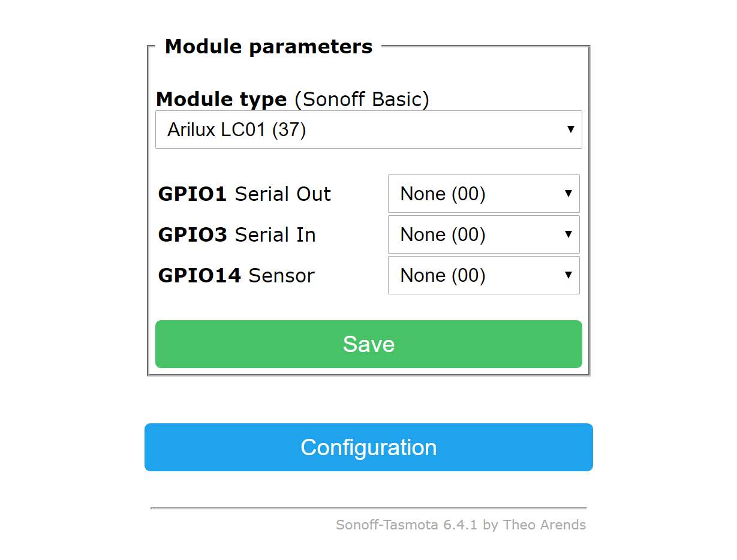Screen dimensions: 737x560
Task: Click the arrow icon on GPIO14 selector
Action: pyautogui.click(x=568, y=275)
